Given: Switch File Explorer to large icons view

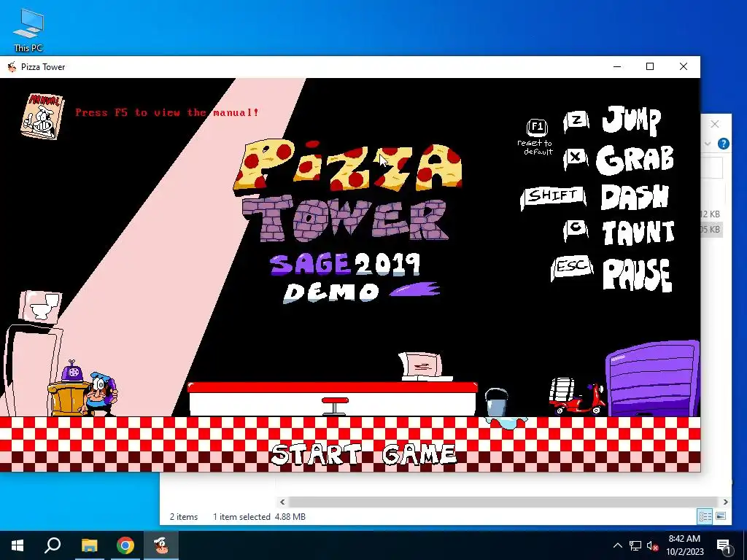Looking at the screenshot, I should click(x=721, y=516).
